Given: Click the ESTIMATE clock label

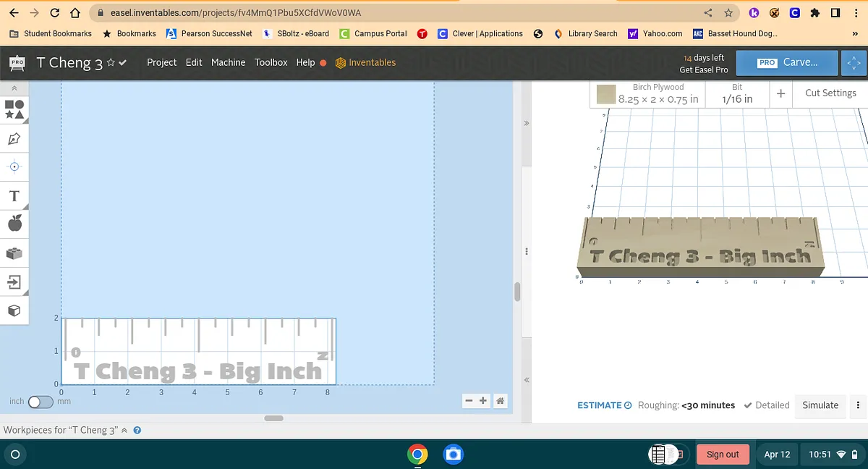Looking at the screenshot, I should click(x=605, y=405).
